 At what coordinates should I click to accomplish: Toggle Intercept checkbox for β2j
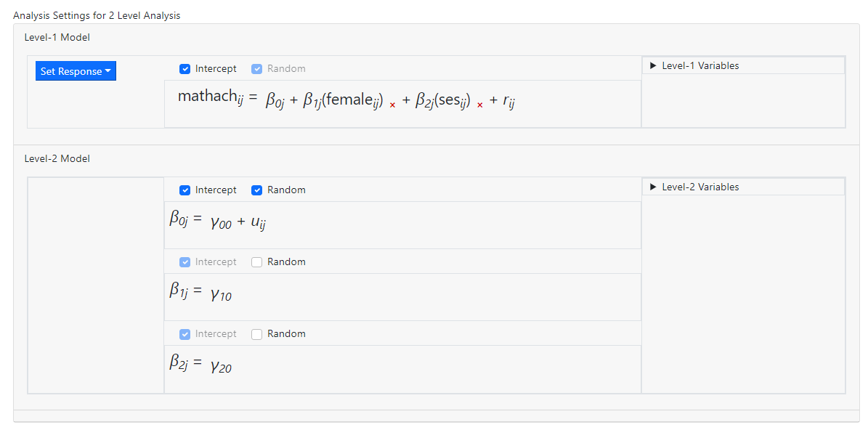[x=185, y=334]
